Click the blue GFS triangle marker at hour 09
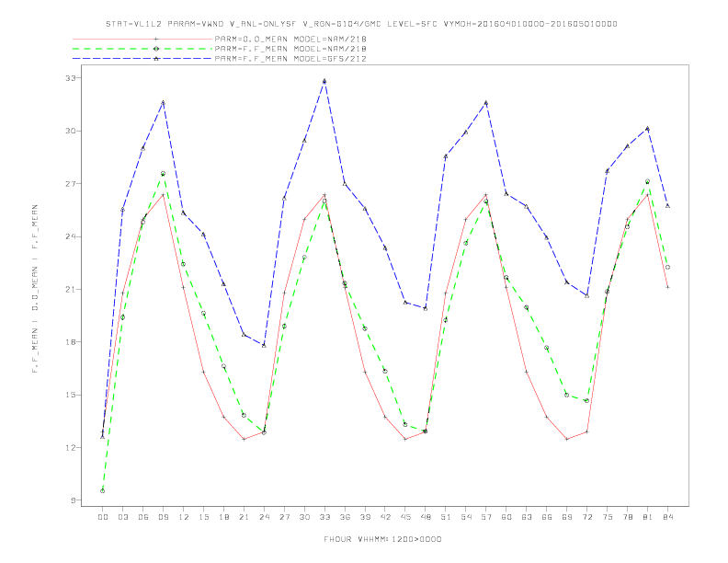Screen dimensions: 728x563 point(163,103)
